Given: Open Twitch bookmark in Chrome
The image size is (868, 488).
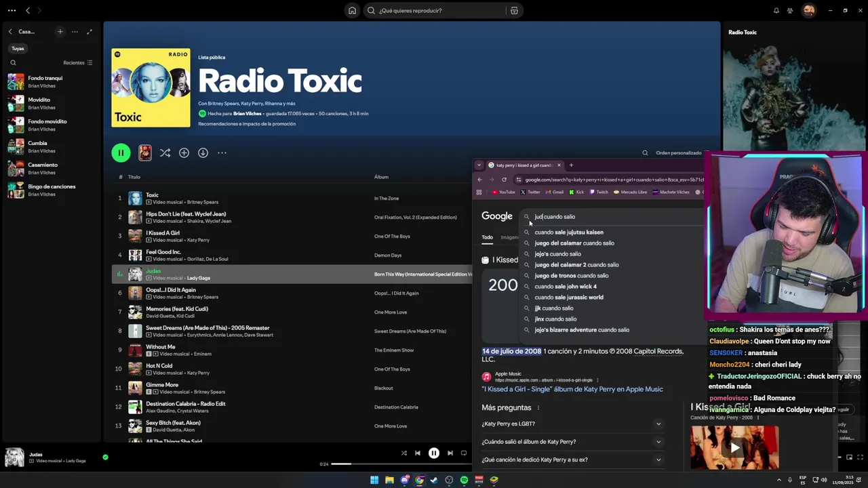Looking at the screenshot, I should point(598,192).
